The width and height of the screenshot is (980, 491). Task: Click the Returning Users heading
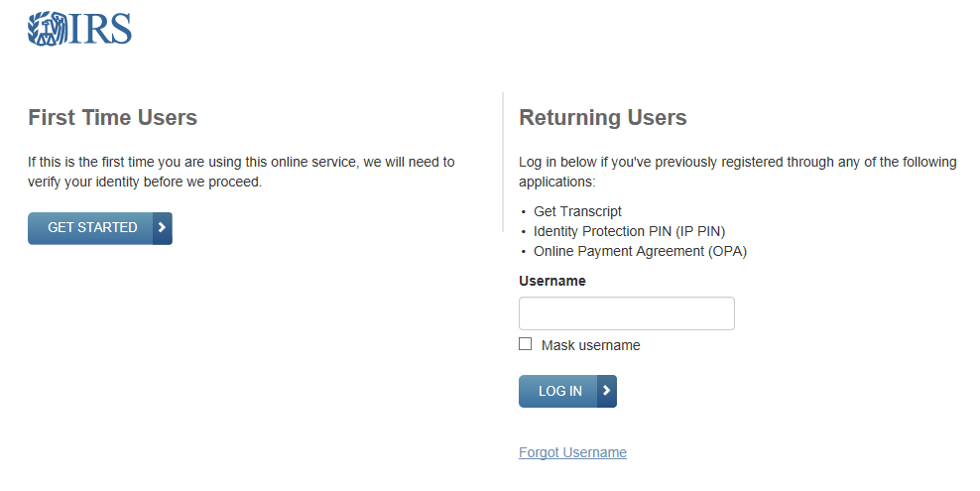(602, 118)
